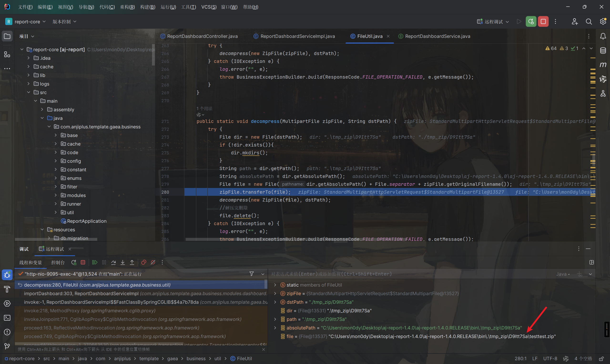Open the Structure tool window icon
Screen dimensions: 610x364
click(7, 55)
